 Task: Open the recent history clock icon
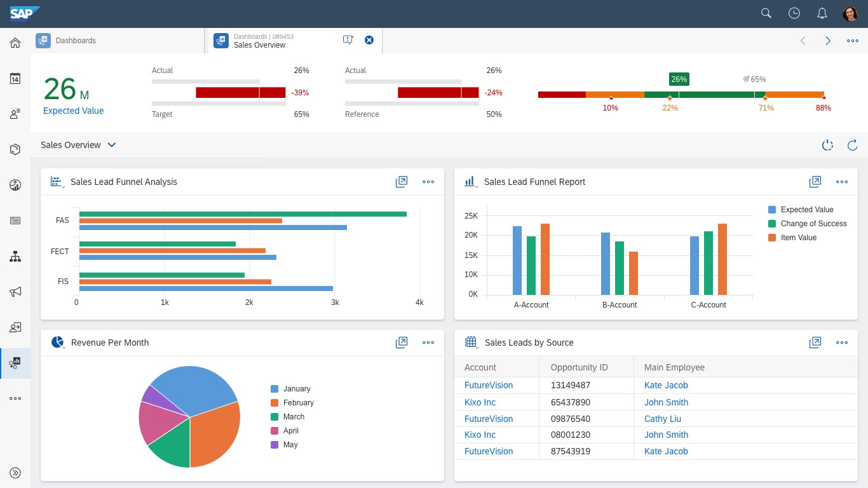click(794, 13)
